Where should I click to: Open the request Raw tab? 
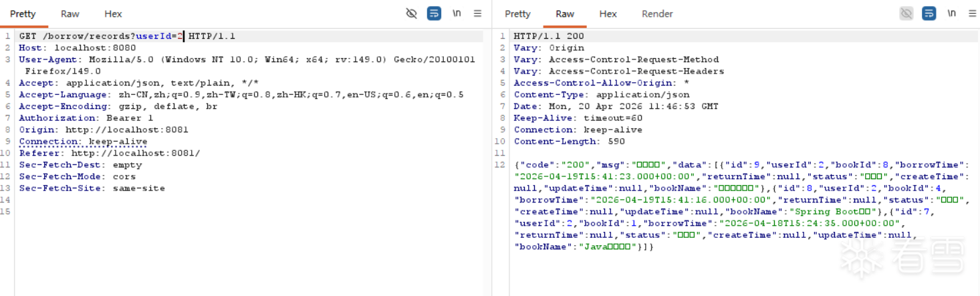tap(70, 13)
